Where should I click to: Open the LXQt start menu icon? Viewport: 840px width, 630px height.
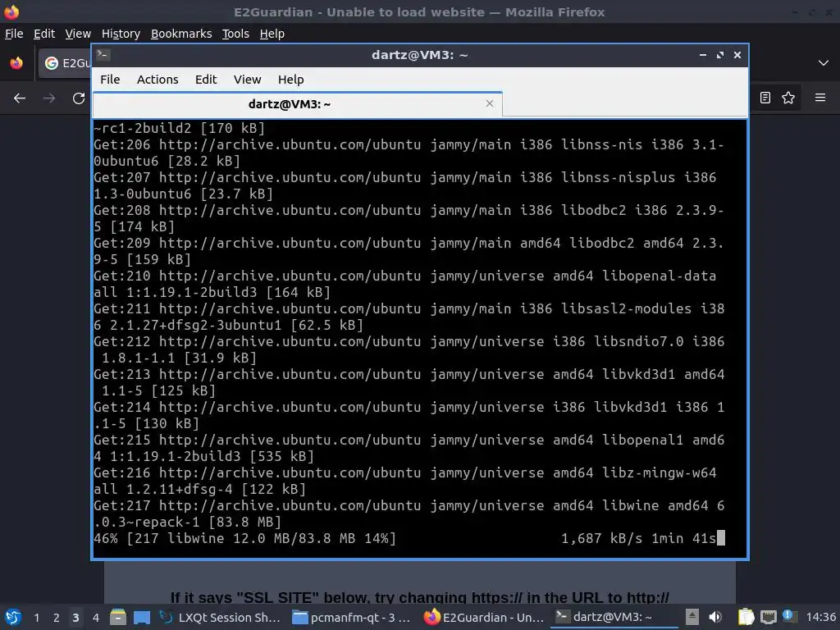tap(12, 618)
